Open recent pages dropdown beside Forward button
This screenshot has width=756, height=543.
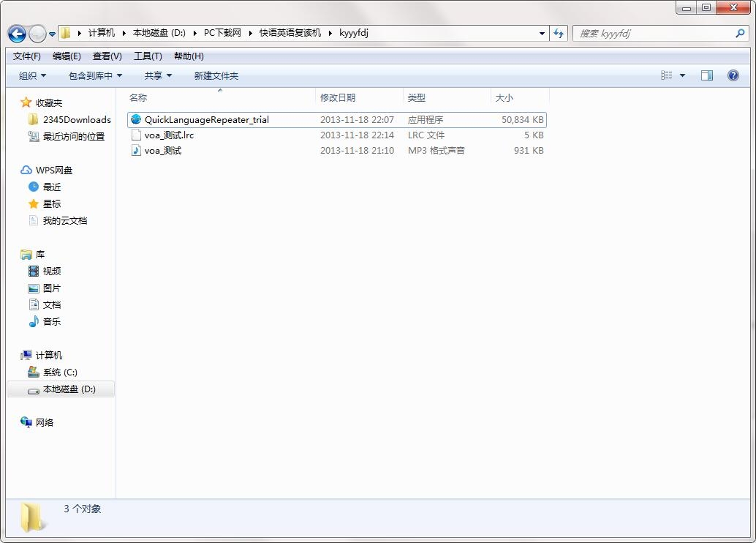[52, 34]
